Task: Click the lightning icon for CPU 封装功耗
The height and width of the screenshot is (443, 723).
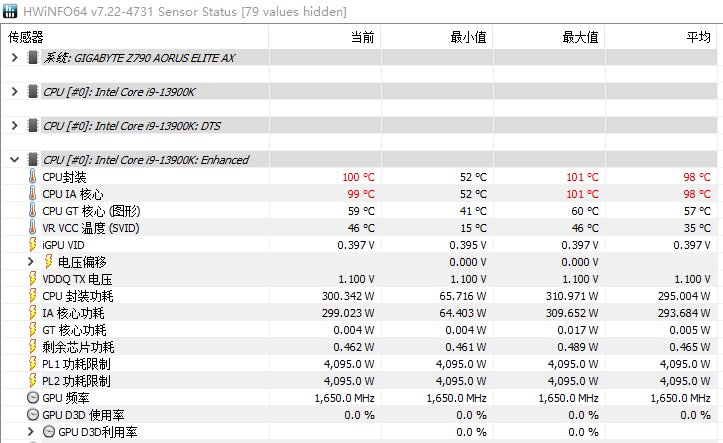Action: [32, 296]
